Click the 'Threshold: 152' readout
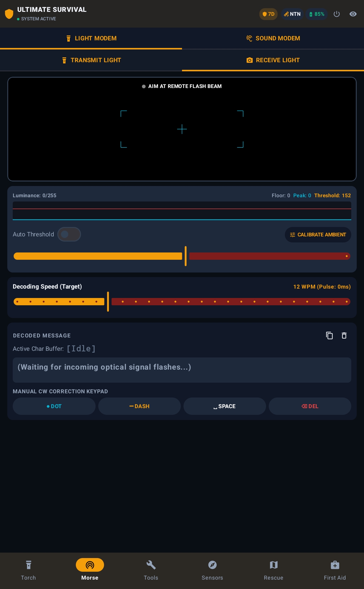The height and width of the screenshot is (589, 364). pos(332,195)
